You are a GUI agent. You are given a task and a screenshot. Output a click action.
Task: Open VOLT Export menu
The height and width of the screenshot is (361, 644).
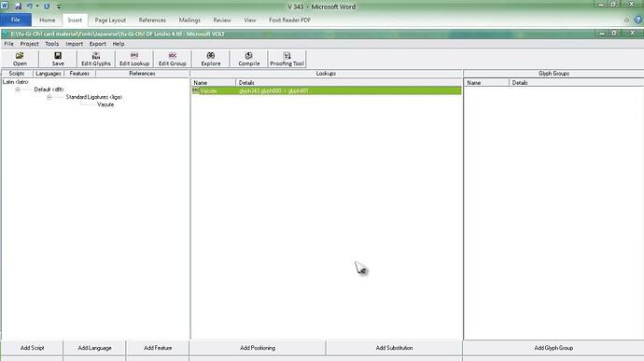98,44
